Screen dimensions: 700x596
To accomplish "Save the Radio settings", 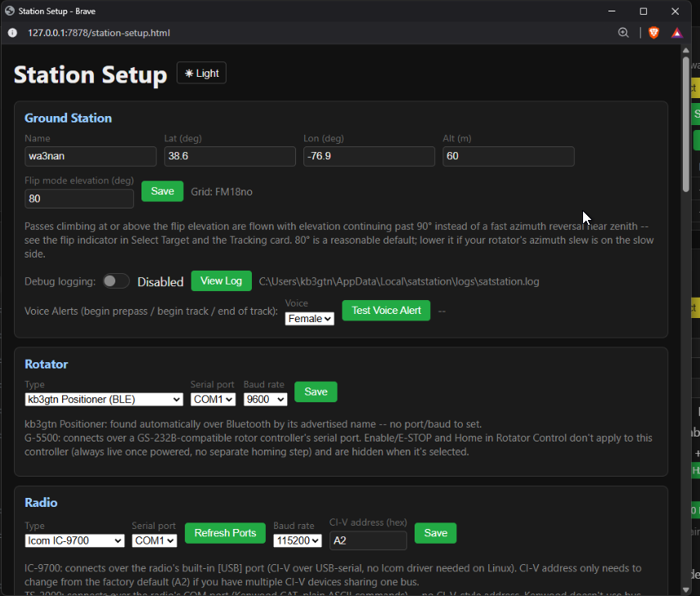I will (436, 533).
